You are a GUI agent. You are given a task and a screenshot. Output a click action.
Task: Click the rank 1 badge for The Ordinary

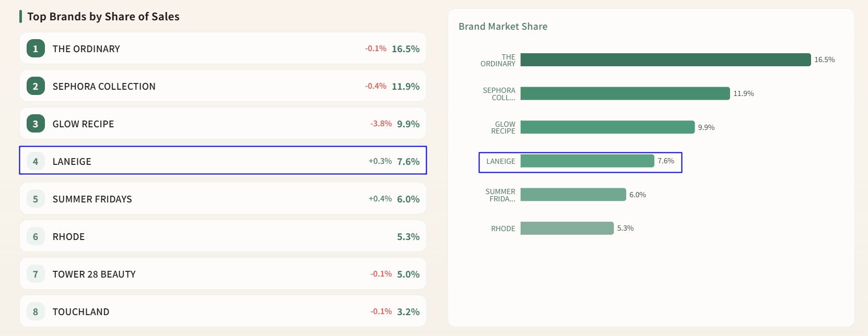[x=36, y=49]
